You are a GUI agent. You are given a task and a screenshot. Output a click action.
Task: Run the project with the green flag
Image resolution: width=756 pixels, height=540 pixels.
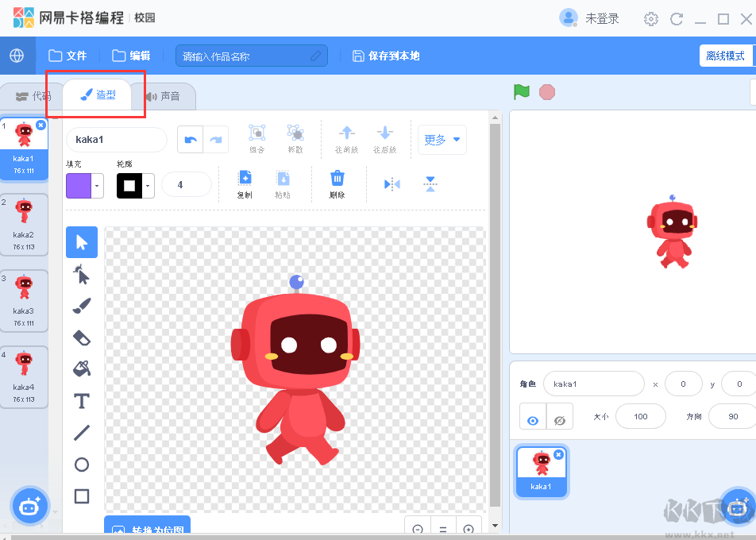point(521,92)
